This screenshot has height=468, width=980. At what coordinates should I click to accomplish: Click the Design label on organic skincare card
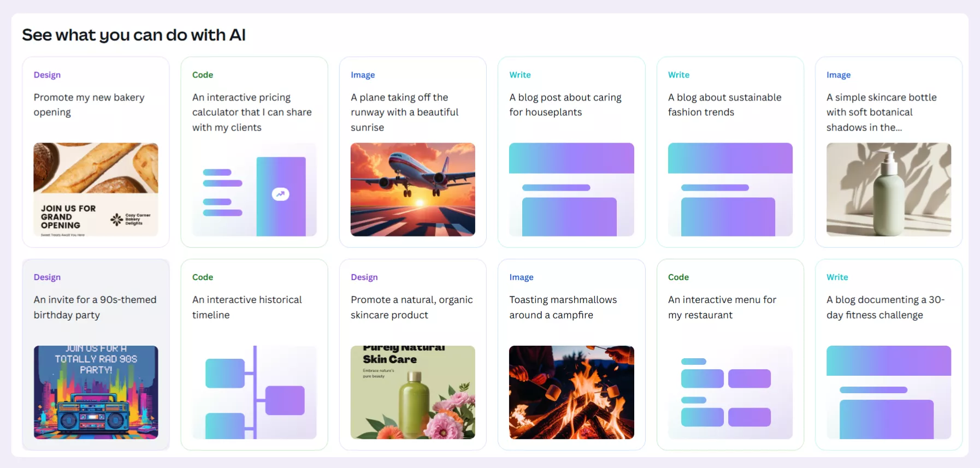[x=364, y=277]
